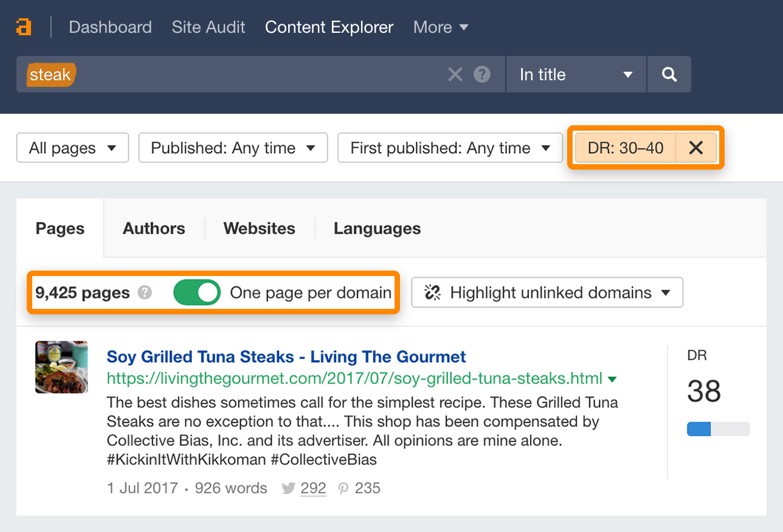Click the Pinterest shares icon
Image resolution: width=783 pixels, height=532 pixels.
343,488
